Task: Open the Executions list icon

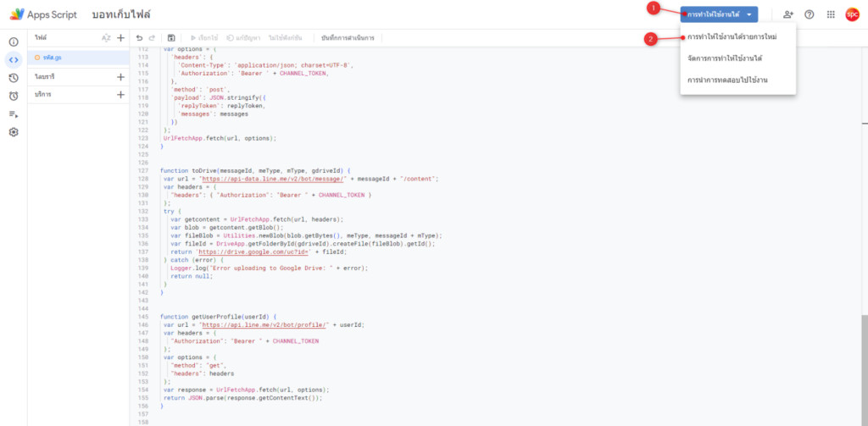Action: click(x=14, y=113)
